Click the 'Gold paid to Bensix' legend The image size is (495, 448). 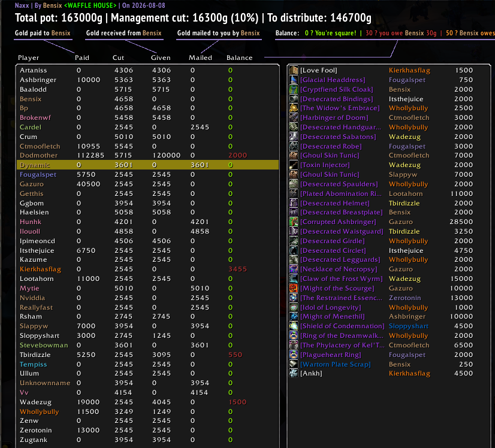tap(43, 33)
